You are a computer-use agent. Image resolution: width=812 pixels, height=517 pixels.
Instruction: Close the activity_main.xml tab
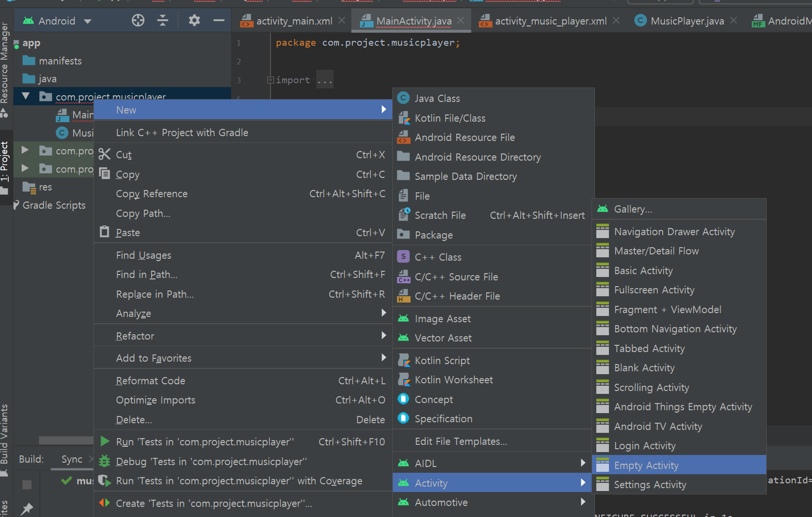coord(342,20)
